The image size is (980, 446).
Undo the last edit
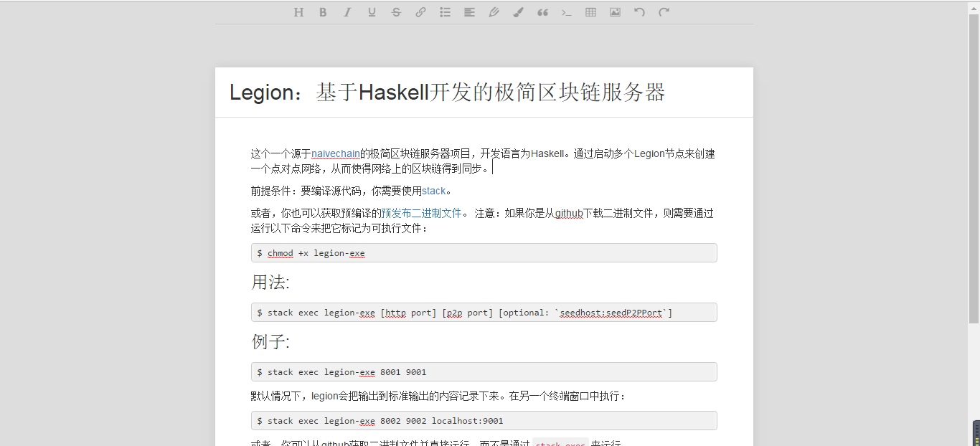point(639,12)
